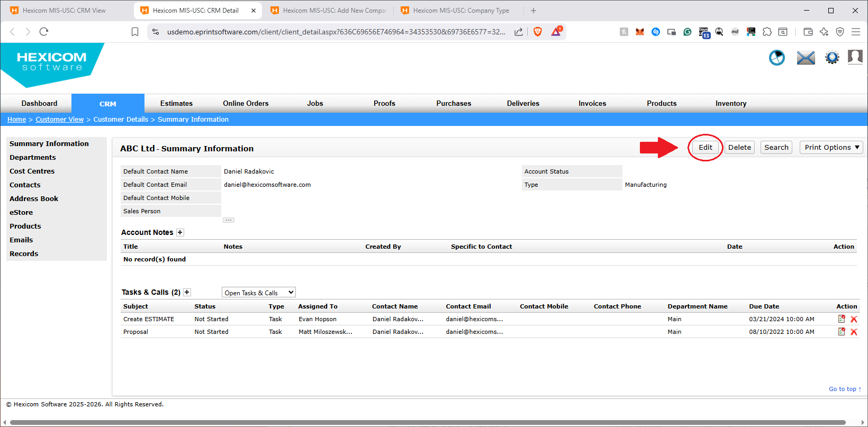
Task: Open the Products menu in top nav
Action: [662, 103]
